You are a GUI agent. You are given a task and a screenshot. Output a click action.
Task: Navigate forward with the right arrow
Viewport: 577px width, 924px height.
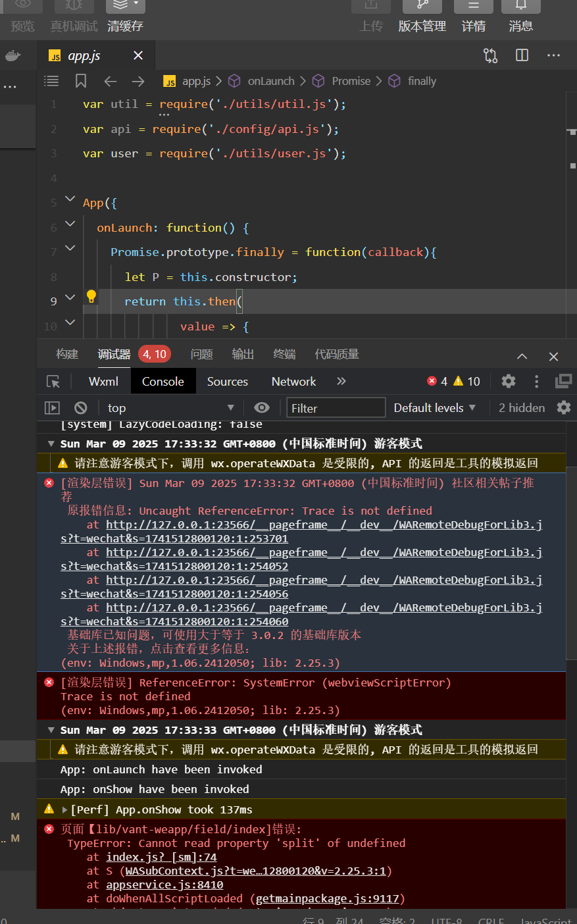click(138, 81)
